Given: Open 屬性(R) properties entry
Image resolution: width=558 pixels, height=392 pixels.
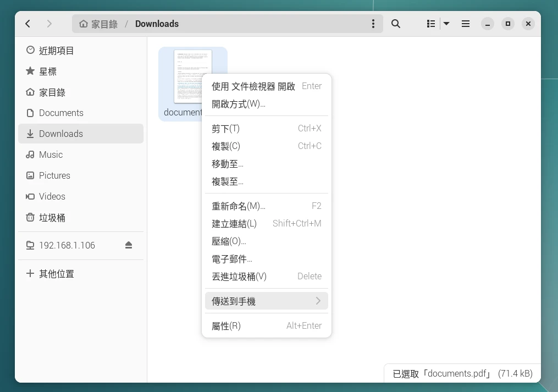Looking at the screenshot, I should coord(226,326).
